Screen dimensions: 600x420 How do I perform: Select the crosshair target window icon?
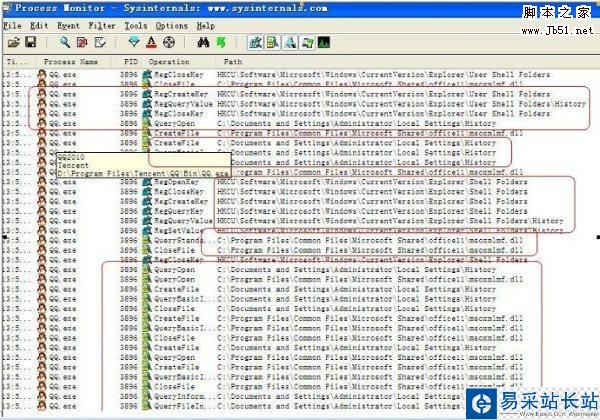[169, 42]
